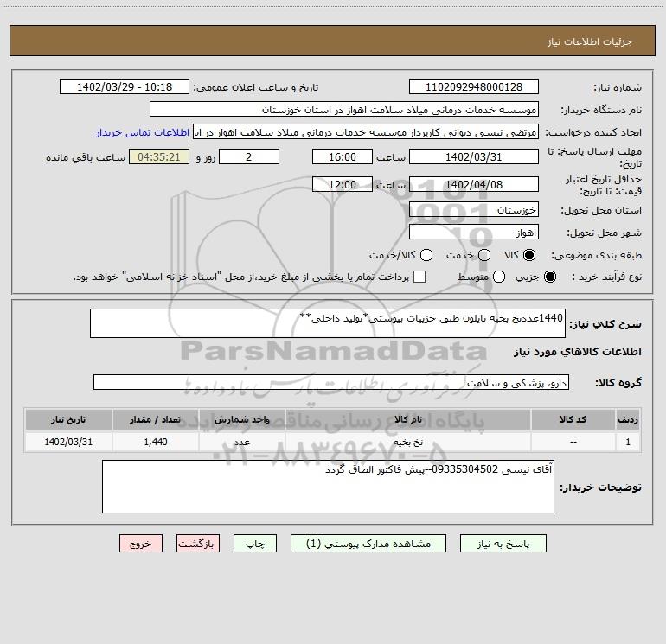Image resolution: width=666 pixels, height=644 pixels.
Task: Click the گروه کالا field دارو، پزشکی و سلامت
Action: click(x=331, y=382)
